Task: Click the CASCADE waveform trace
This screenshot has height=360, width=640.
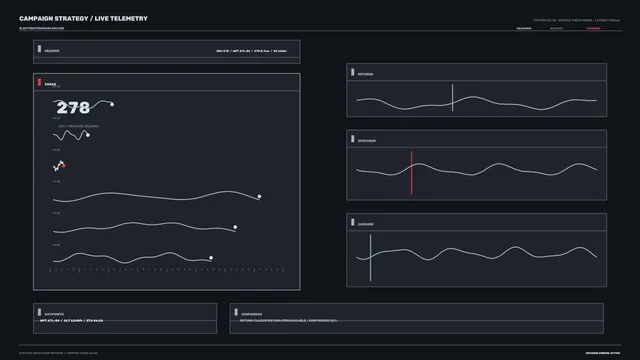Action: [476, 253]
